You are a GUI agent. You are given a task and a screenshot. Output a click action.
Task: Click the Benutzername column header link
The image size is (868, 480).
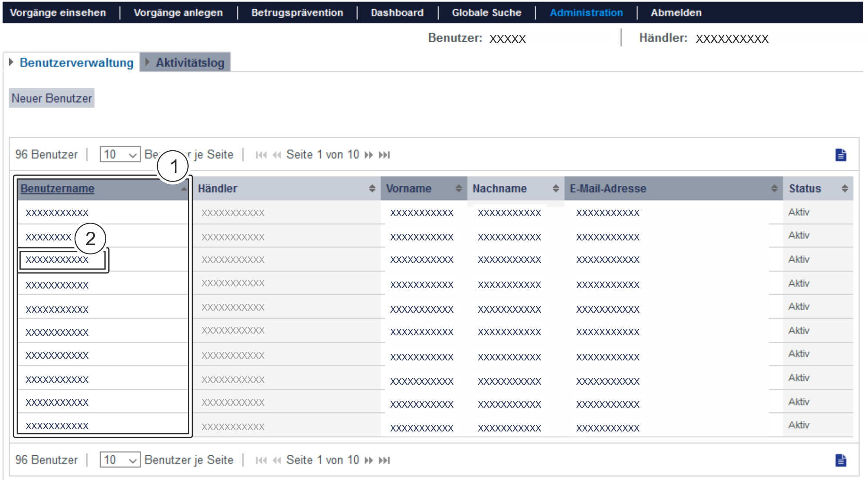[57, 188]
